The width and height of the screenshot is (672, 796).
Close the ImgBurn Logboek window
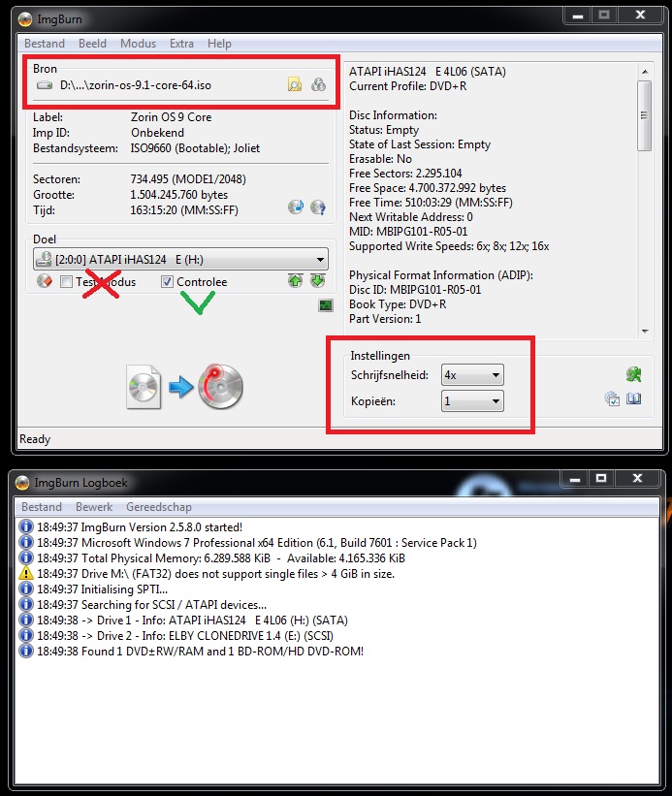(x=637, y=478)
